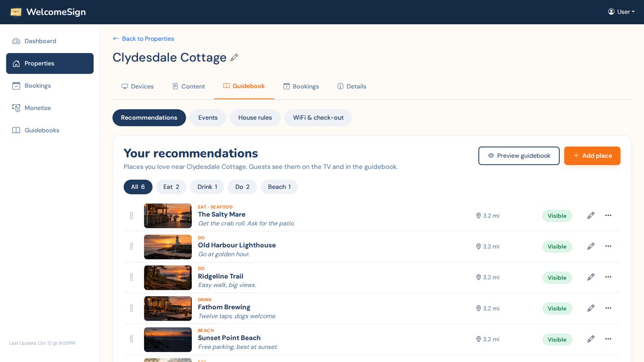The width and height of the screenshot is (644, 362).
Task: Click drag handle of The Salty Mare
Action: (132, 215)
